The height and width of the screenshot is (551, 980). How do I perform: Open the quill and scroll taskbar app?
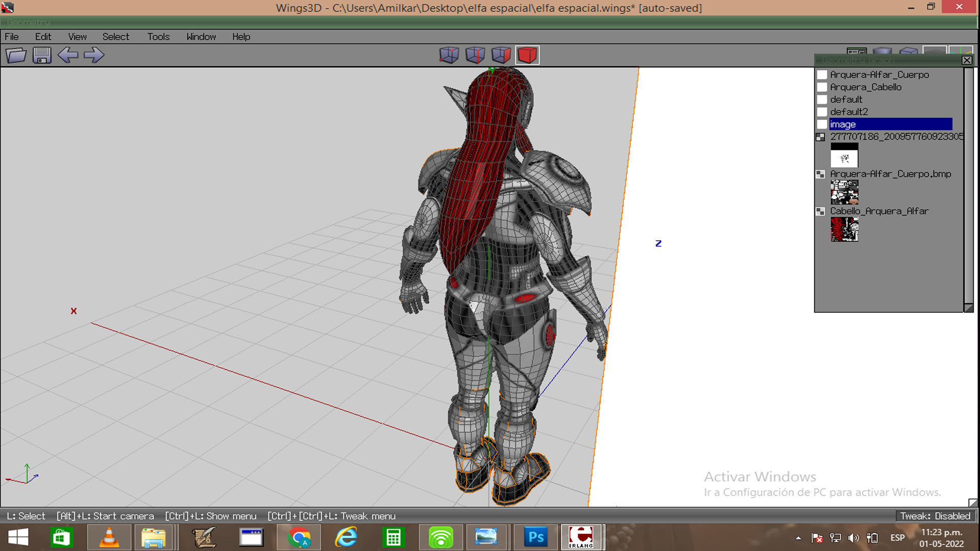[x=204, y=537]
